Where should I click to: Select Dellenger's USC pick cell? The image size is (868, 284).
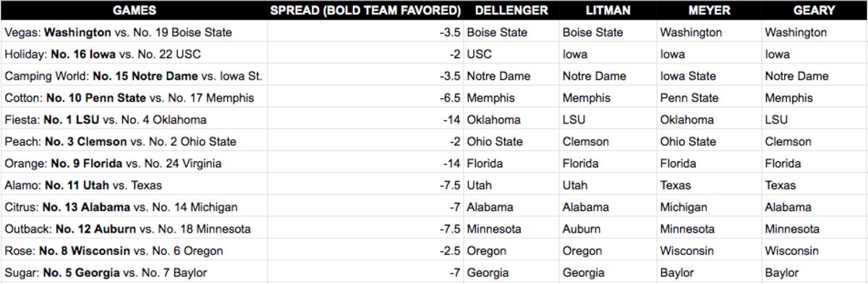click(x=511, y=54)
